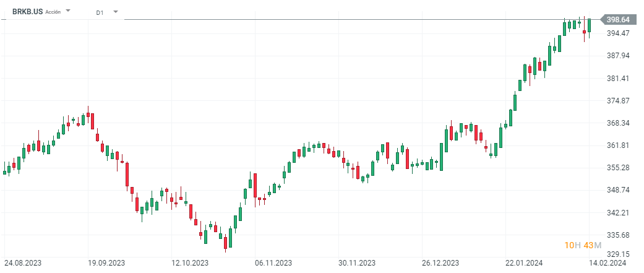Select the 19.09.2023 date label
This screenshot has width=644, height=273.
(106, 263)
